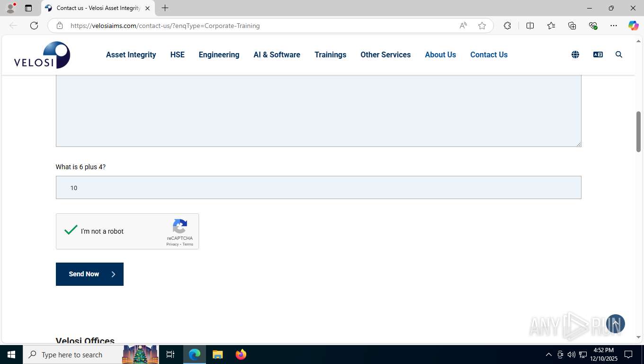Open the browser Extensions icon
Image resolution: width=644 pixels, height=364 pixels.
click(507, 26)
